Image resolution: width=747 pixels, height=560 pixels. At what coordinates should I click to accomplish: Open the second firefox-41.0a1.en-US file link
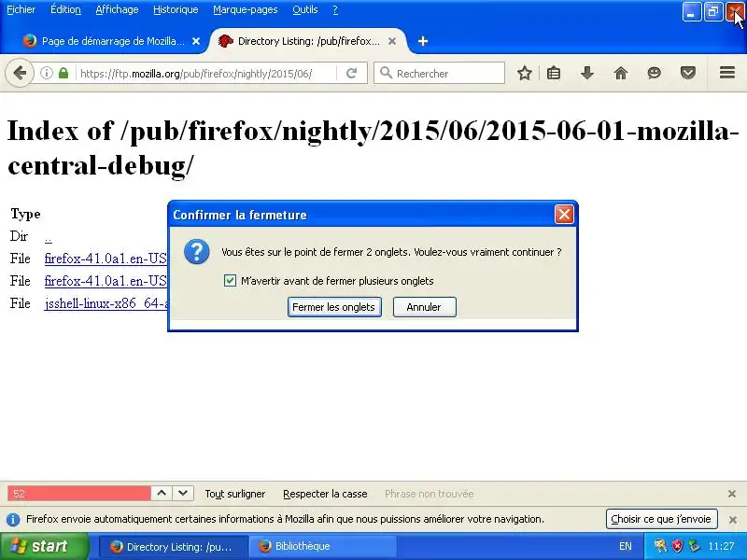coord(106,281)
